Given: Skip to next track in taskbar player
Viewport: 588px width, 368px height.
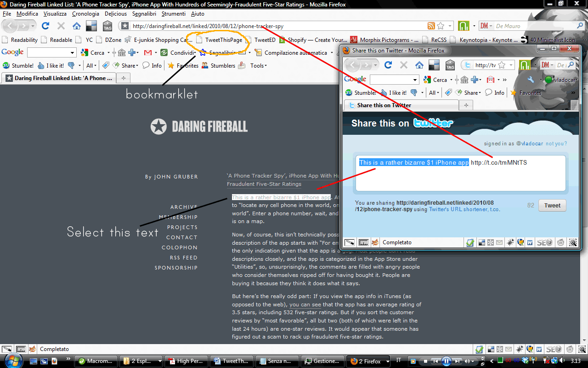Looking at the screenshot, I should [x=457, y=361].
